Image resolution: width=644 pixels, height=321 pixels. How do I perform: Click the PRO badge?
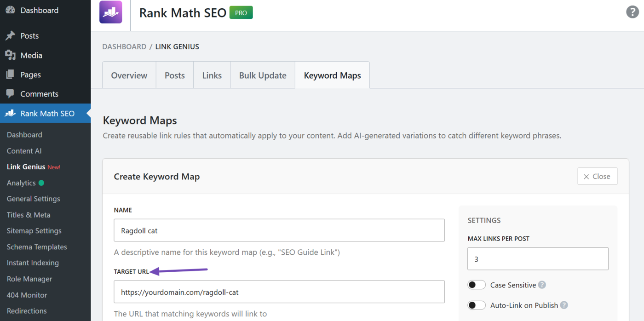coord(241,13)
